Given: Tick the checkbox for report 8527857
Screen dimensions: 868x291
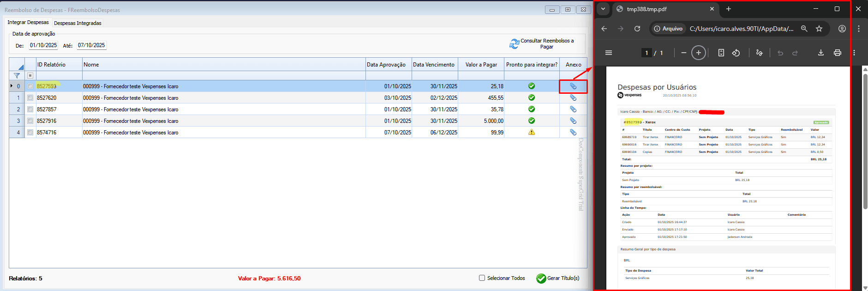Looking at the screenshot, I should [30, 109].
